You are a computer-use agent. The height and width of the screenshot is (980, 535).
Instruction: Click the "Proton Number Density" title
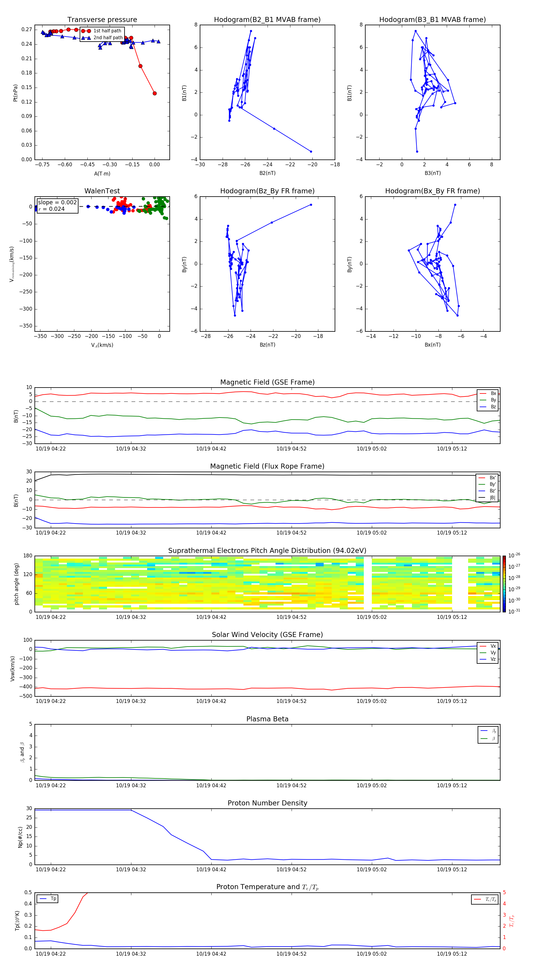coord(267,803)
